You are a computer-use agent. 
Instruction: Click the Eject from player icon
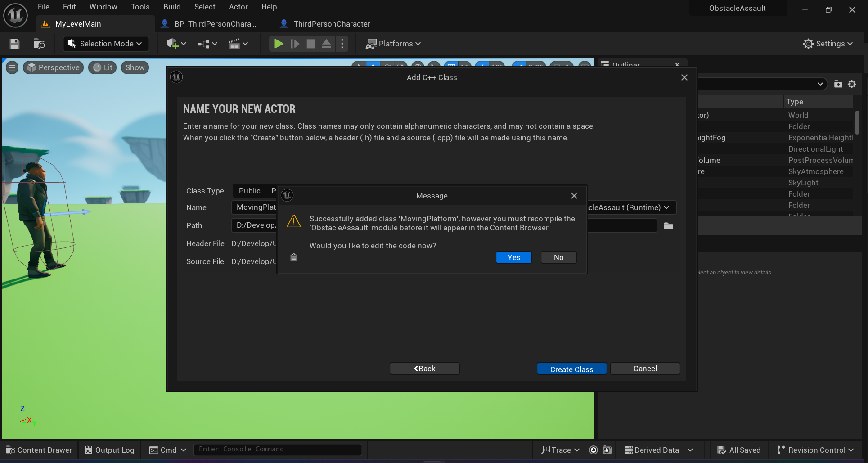pos(327,44)
